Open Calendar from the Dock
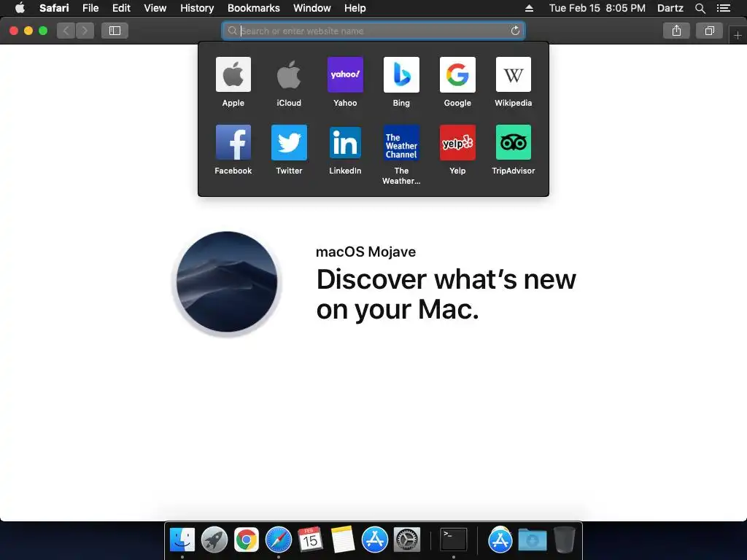The width and height of the screenshot is (747, 560). pos(310,540)
